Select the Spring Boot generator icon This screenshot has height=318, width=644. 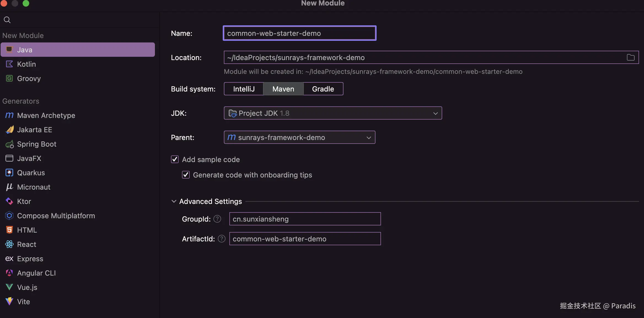tap(9, 144)
